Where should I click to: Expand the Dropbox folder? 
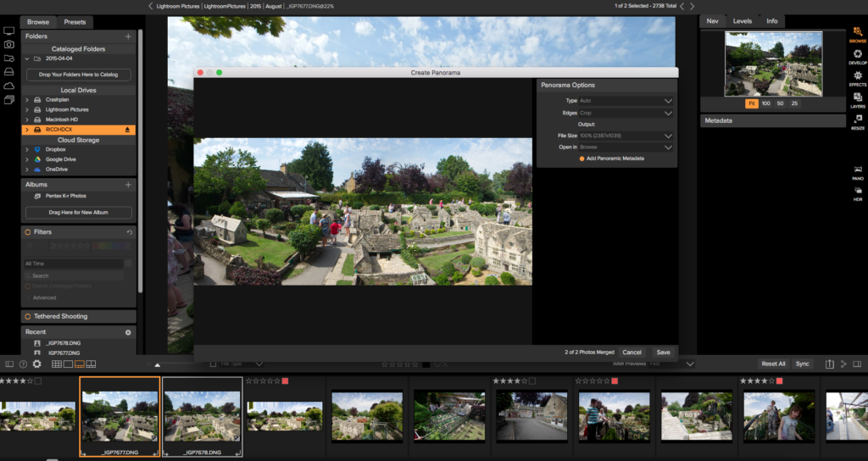(x=27, y=150)
